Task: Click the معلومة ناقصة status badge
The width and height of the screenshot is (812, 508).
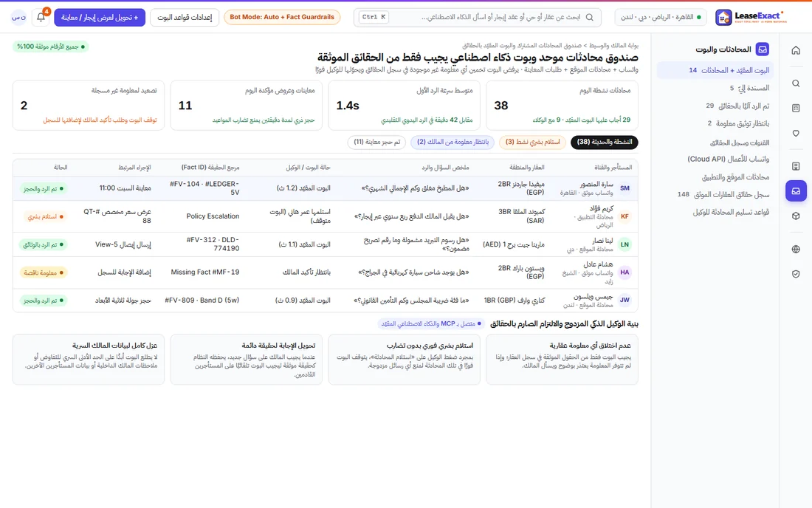Action: point(44,272)
